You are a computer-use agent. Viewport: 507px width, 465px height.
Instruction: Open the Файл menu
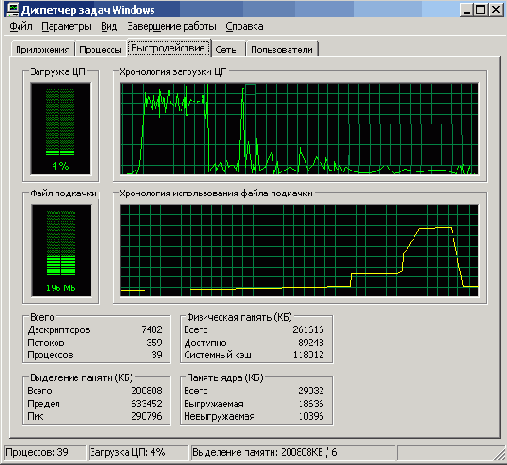pyautogui.click(x=21, y=26)
